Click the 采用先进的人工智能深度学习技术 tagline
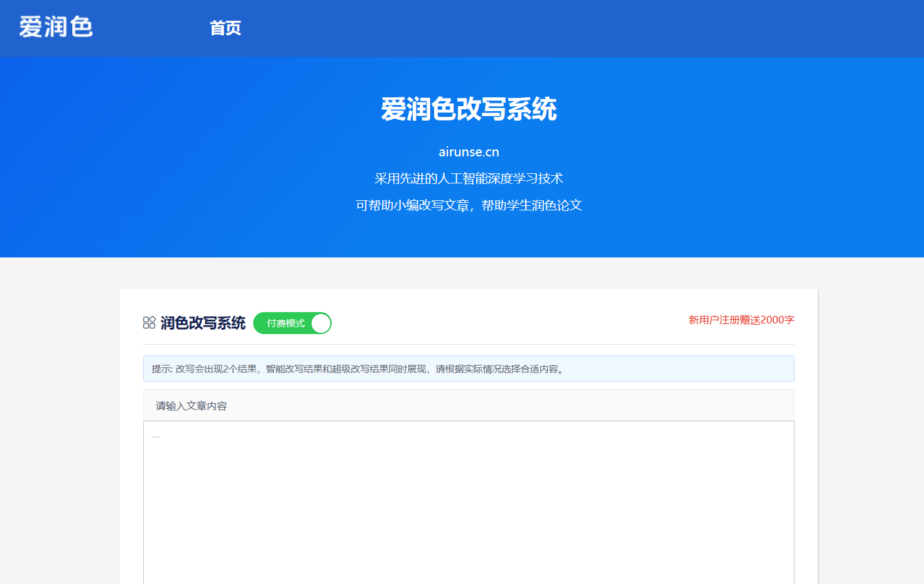This screenshot has width=924, height=584. 469,179
